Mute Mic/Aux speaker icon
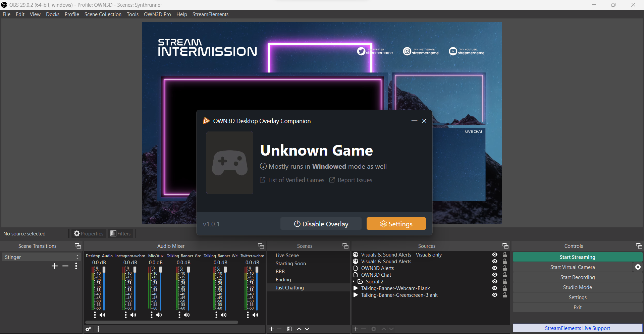This screenshot has height=334, width=644. [x=159, y=315]
